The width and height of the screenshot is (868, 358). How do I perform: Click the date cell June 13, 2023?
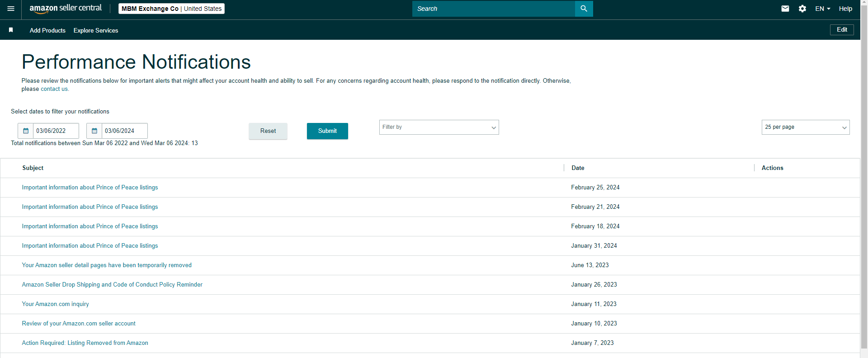click(590, 265)
